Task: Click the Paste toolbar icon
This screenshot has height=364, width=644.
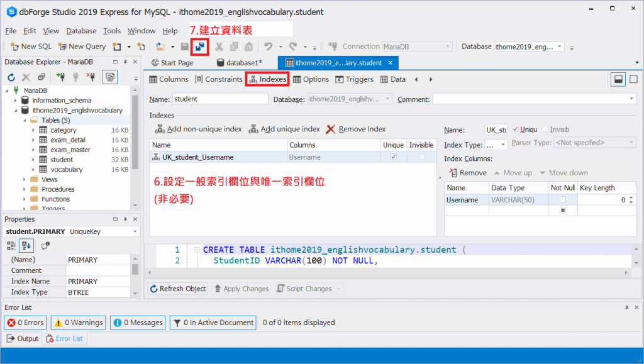Action: tap(248, 47)
